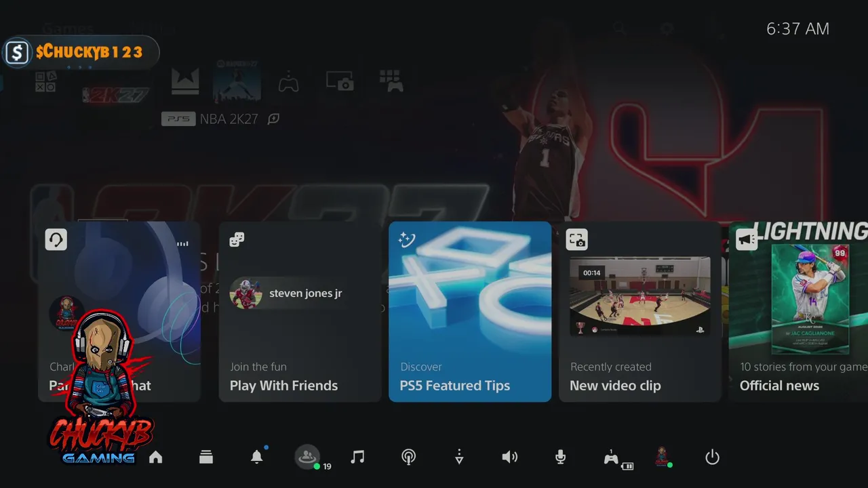Click the headset icon on Party card

[56, 239]
